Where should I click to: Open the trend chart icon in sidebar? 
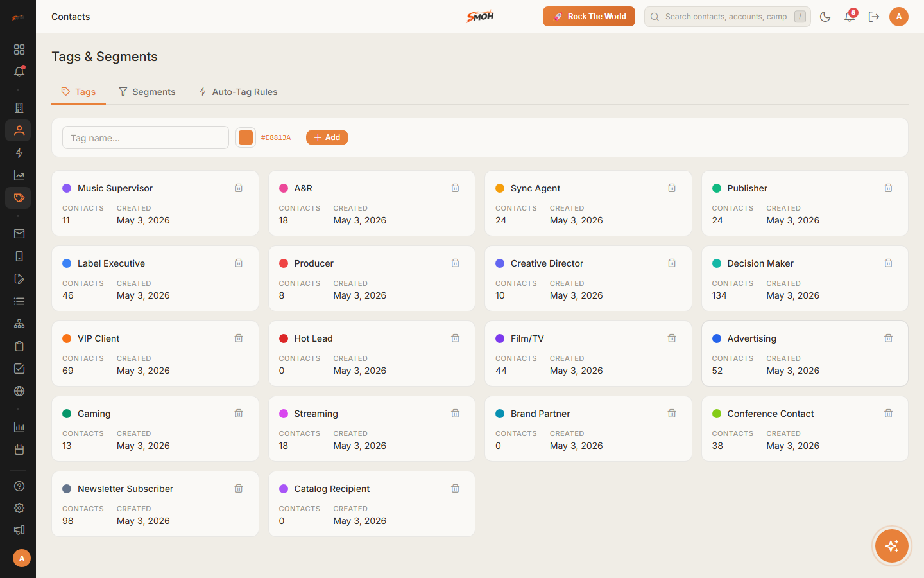pyautogui.click(x=19, y=175)
